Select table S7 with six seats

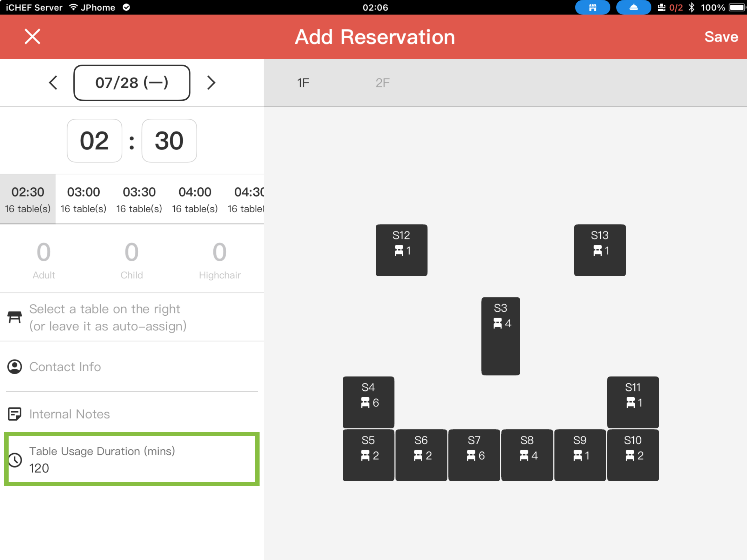coord(474,455)
